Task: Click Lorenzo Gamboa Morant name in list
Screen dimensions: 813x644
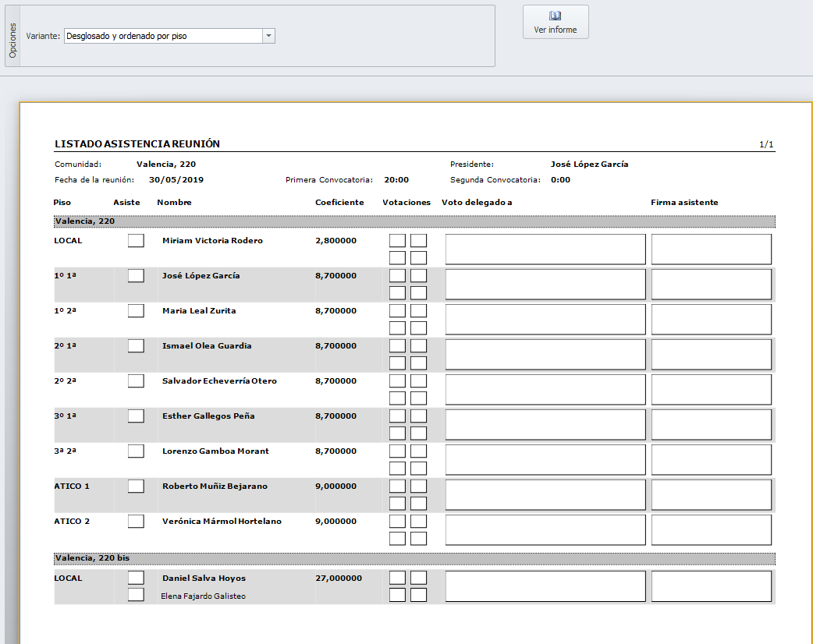Action: pyautogui.click(x=215, y=451)
